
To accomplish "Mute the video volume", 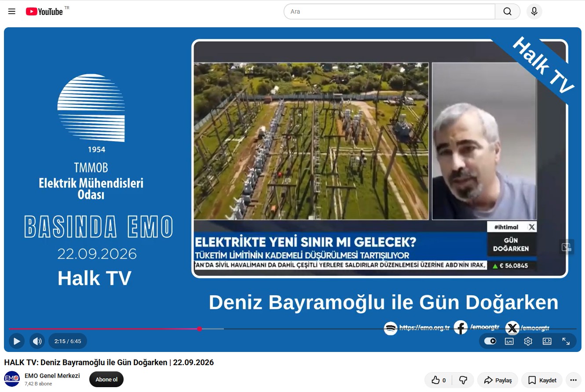I will [x=37, y=341].
